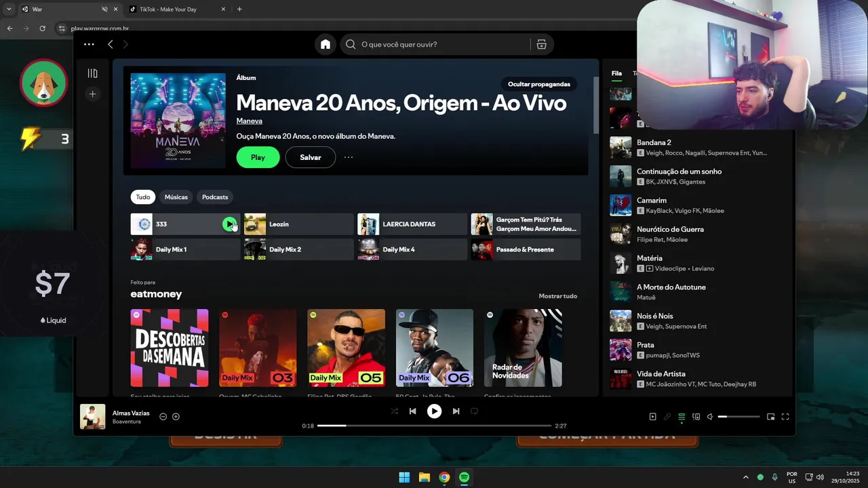868x488 pixels.
Task: Open Boaventura artist link in player
Action: [x=127, y=422]
